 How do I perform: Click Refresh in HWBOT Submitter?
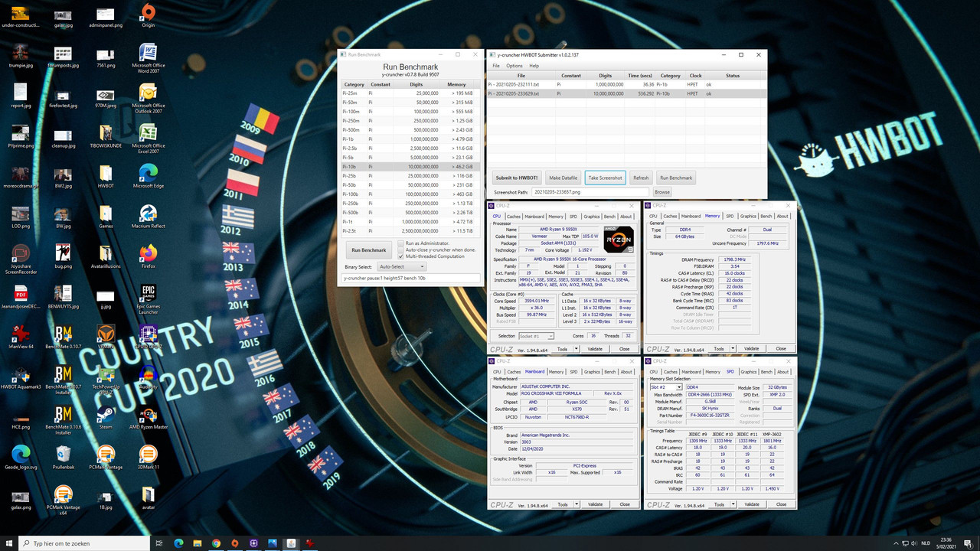click(641, 178)
